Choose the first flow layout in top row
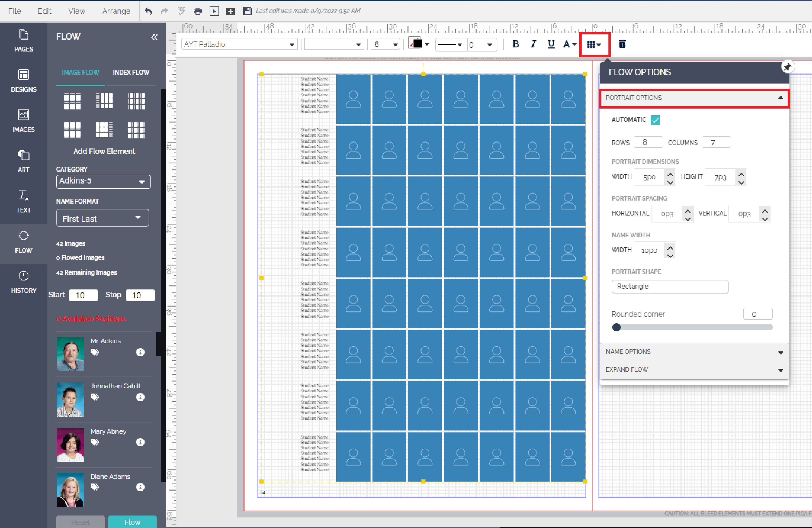 coord(72,101)
